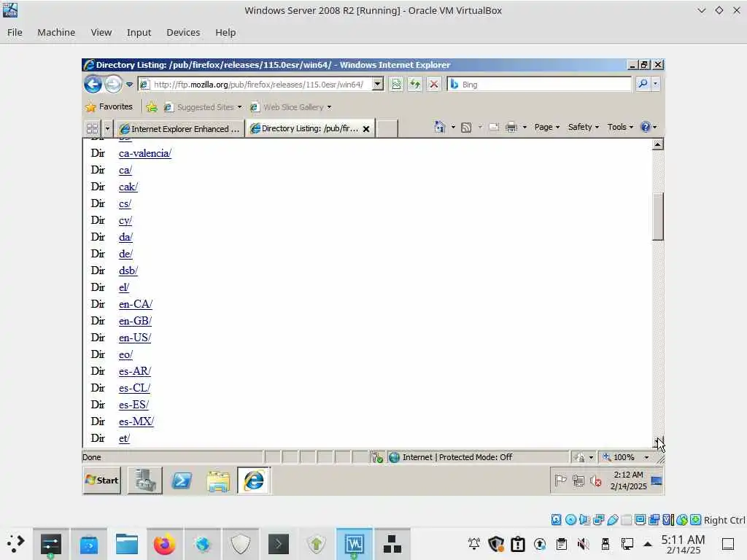Click the muted speaker tray icon in guest
This screenshot has height=560, width=747.
point(595,481)
